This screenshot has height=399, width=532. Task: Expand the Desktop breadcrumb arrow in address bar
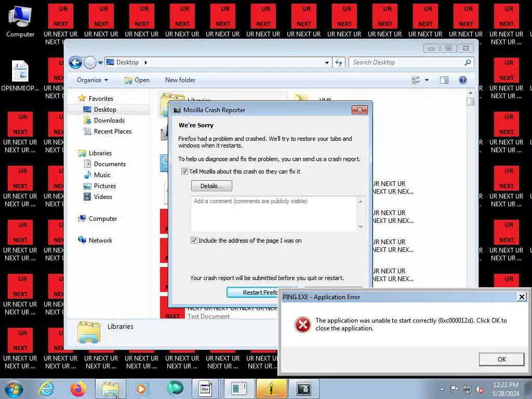tap(146, 62)
